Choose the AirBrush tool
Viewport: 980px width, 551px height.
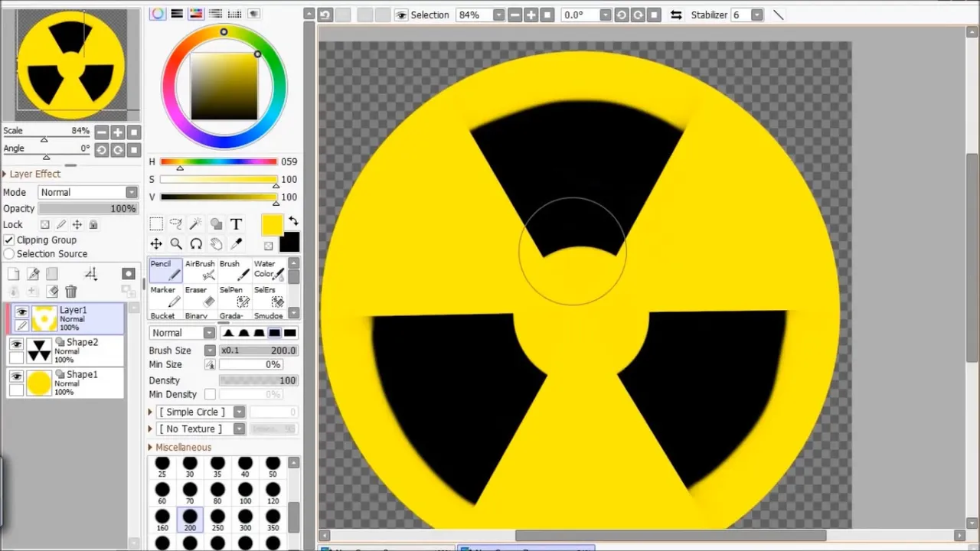coord(200,270)
